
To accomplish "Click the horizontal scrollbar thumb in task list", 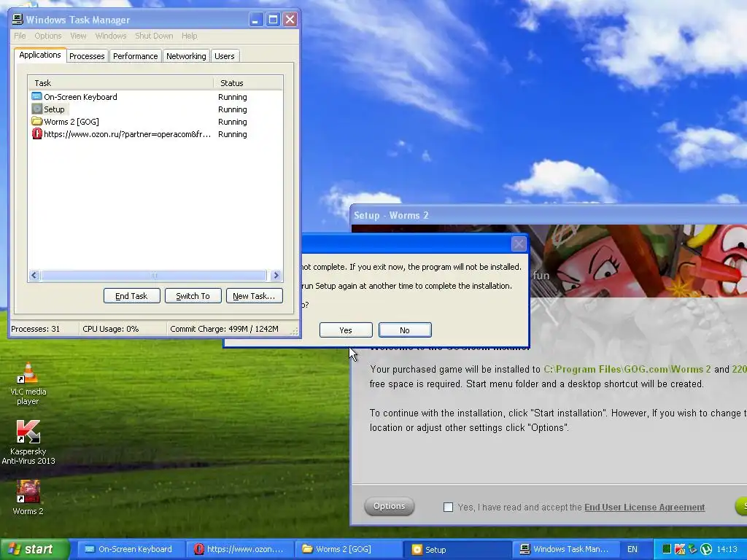I will tap(153, 275).
